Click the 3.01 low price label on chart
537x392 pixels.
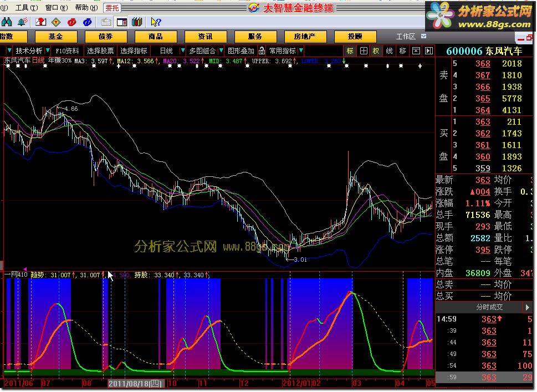300,259
